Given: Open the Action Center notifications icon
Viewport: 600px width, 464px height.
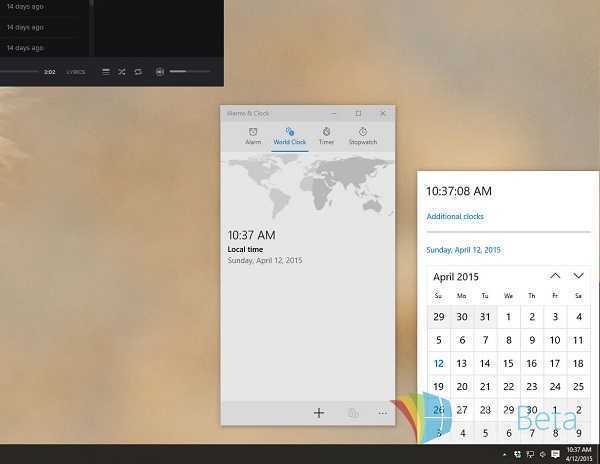Looking at the screenshot, I should coord(555,454).
